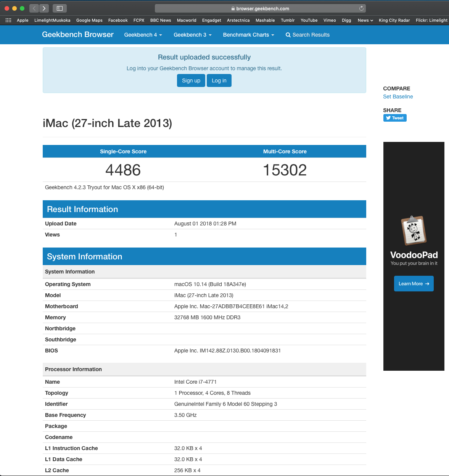Click the Sign up button
Screen dimensions: 449x476
tap(191, 80)
